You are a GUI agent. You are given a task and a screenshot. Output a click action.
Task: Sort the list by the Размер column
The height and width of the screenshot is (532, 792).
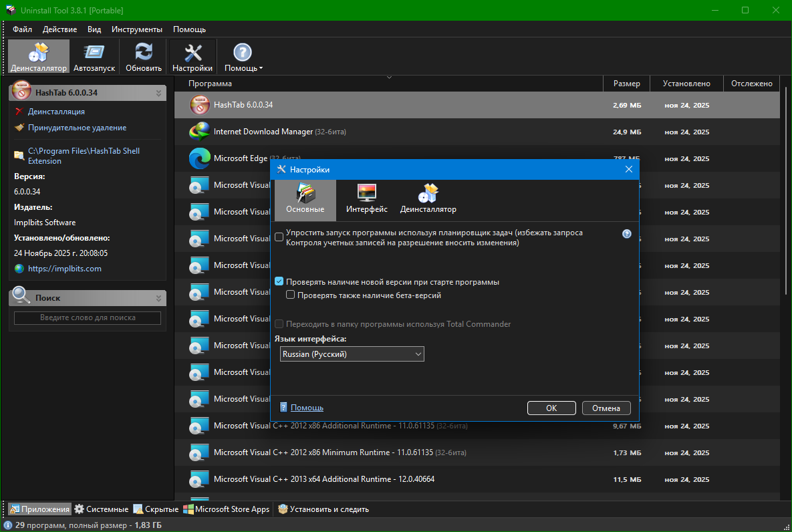pyautogui.click(x=626, y=84)
